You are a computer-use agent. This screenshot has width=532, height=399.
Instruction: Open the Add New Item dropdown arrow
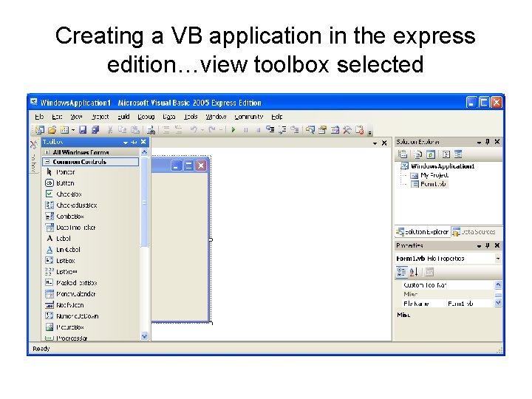[73, 130]
